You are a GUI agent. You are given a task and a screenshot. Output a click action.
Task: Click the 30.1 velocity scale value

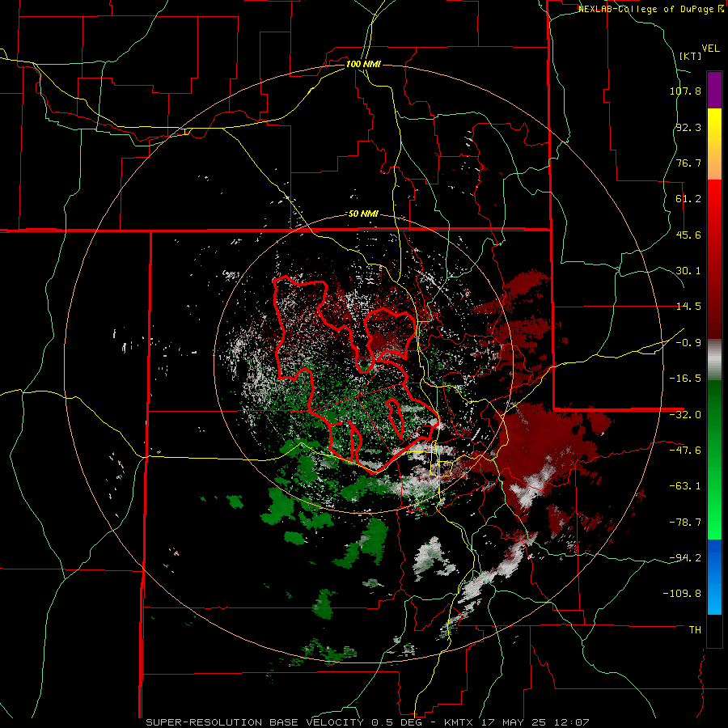click(688, 271)
